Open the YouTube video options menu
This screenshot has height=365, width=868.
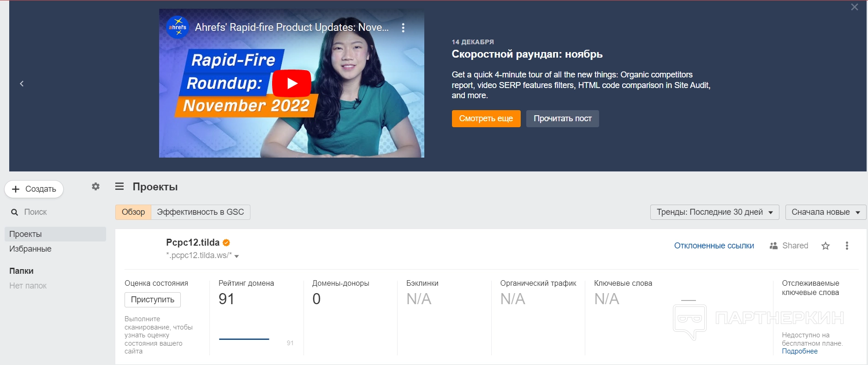coord(403,28)
